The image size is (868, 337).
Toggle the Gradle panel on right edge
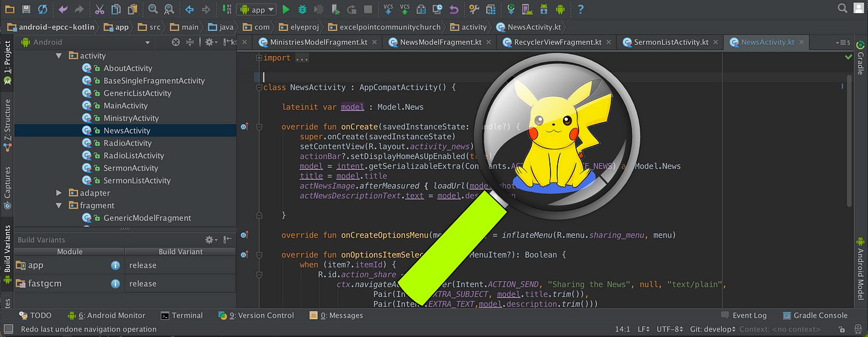861,58
